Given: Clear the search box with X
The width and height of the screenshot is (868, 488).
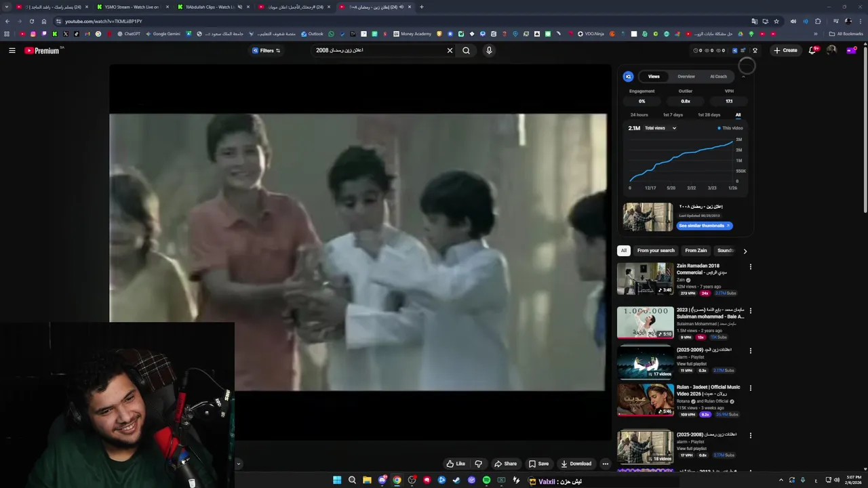Looking at the screenshot, I should click(449, 50).
